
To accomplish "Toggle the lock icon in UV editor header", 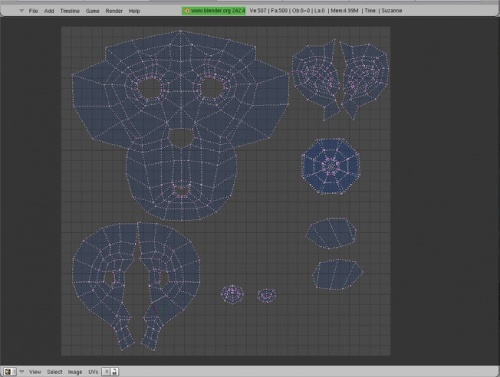I will pos(114,372).
